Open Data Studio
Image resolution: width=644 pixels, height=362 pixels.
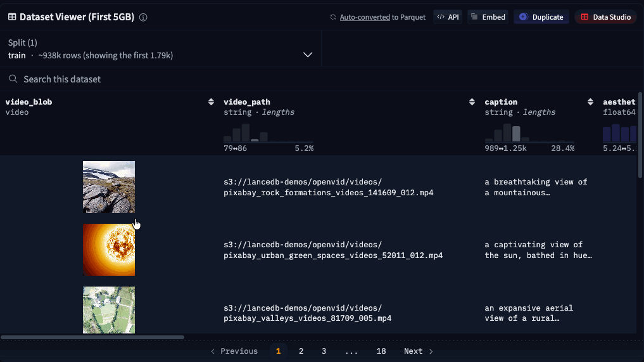pyautogui.click(x=605, y=17)
